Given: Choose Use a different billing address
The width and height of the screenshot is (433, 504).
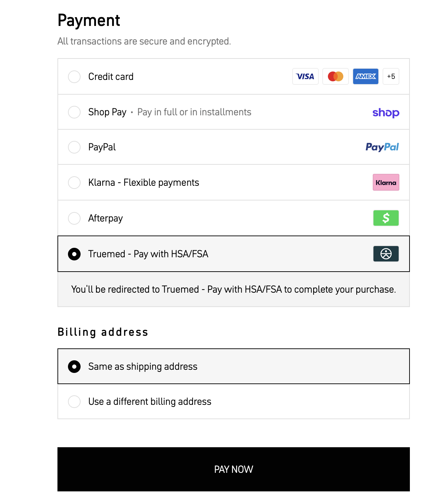Looking at the screenshot, I should click(74, 402).
